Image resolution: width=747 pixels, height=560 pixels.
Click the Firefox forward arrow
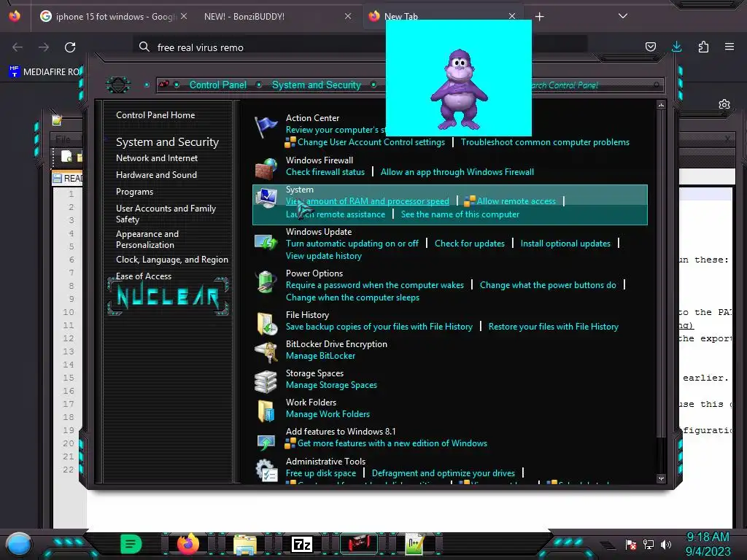[44, 47]
